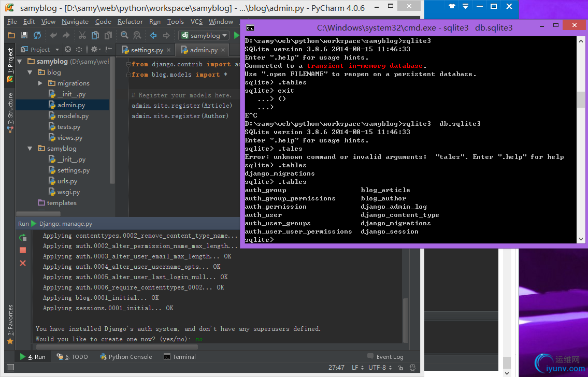
Task: Hide the Project panel with the pin-arrow icon
Action: [108, 50]
